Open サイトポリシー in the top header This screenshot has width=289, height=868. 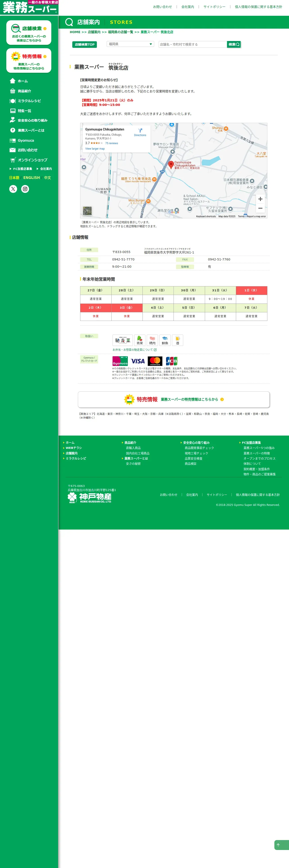214,7
